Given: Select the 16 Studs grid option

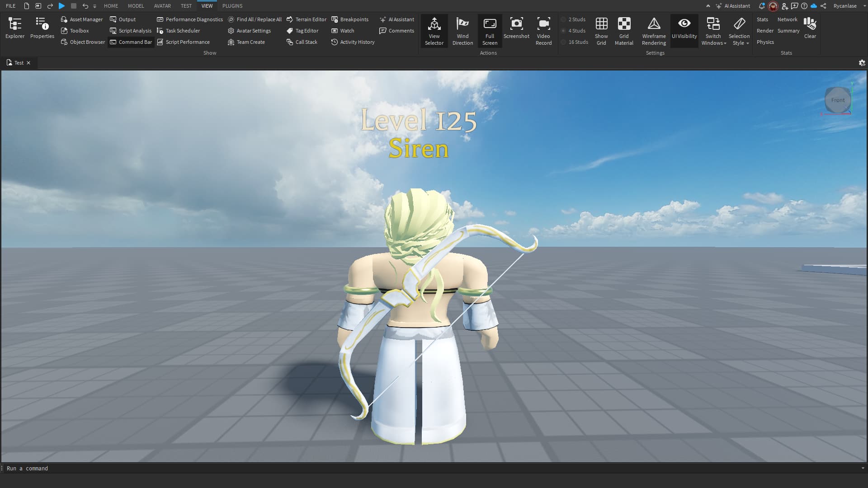Looking at the screenshot, I should pyautogui.click(x=564, y=42).
